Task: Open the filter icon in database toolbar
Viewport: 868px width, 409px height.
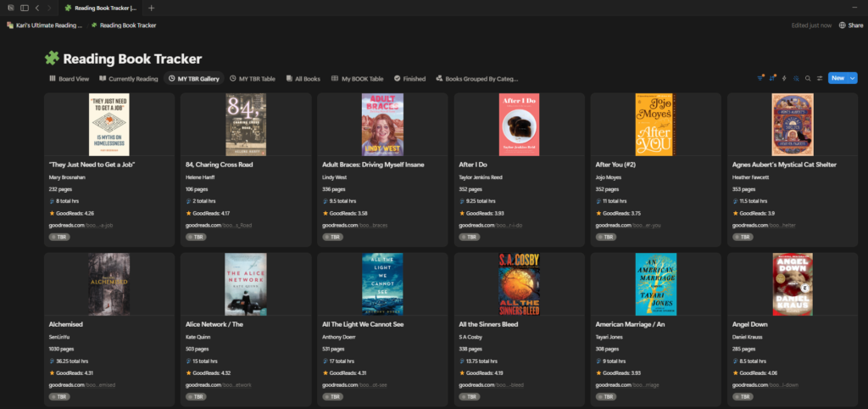Action: coord(760,78)
